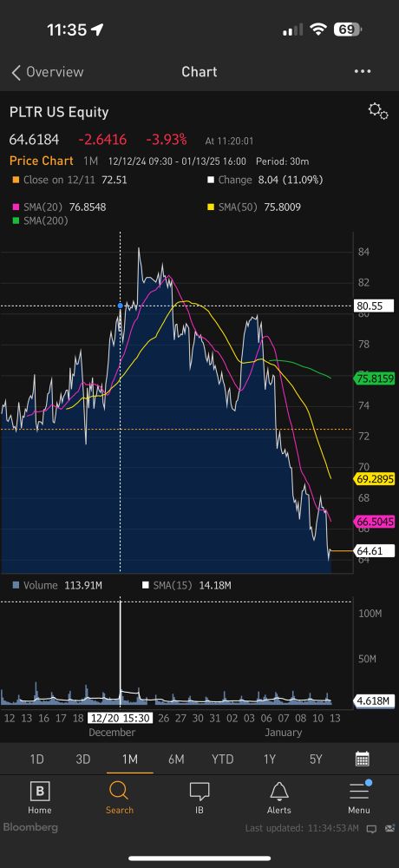This screenshot has height=868, width=399.
Task: Tap the Period: 30m label
Action: click(282, 161)
